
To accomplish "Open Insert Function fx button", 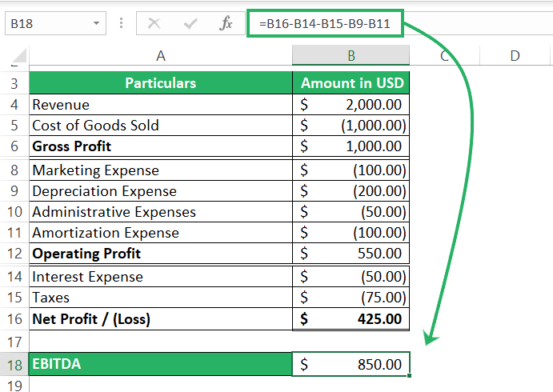I will 226,24.
